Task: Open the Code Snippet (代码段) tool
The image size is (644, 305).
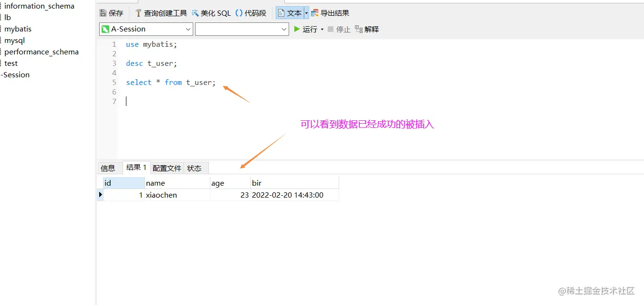Action: [251, 13]
